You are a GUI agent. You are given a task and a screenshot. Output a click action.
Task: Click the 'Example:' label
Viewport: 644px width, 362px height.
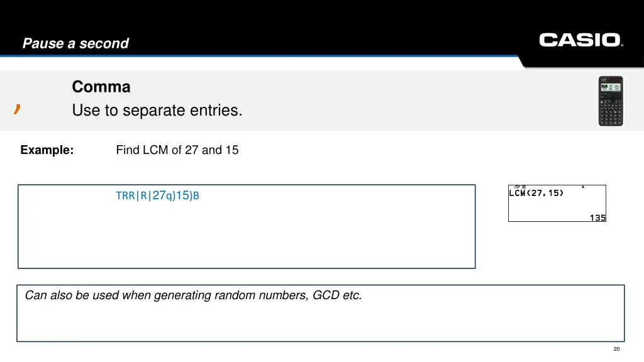(47, 150)
